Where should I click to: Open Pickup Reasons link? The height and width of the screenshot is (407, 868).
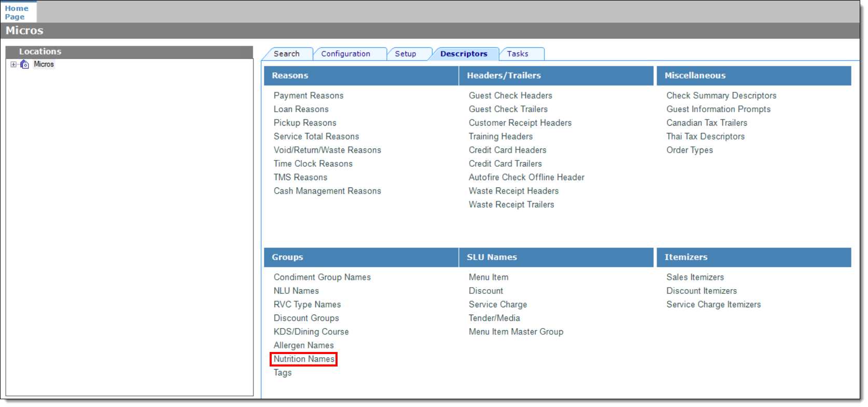pyautogui.click(x=305, y=123)
